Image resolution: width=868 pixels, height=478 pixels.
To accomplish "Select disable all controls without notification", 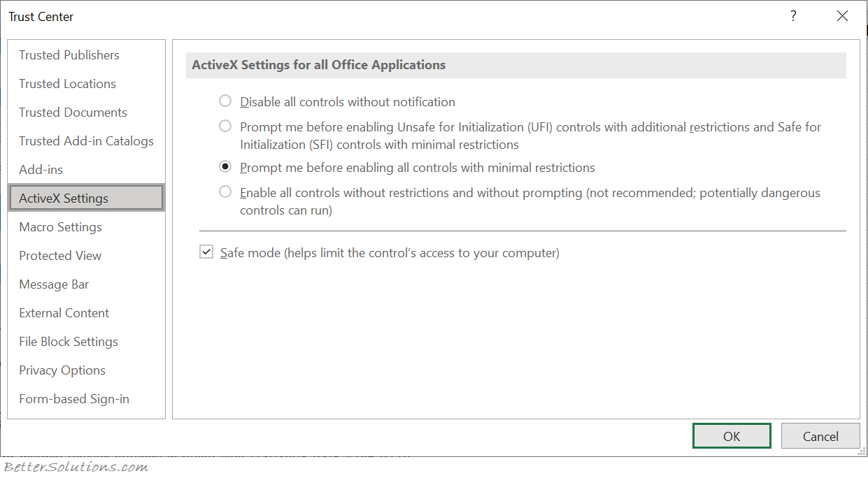I will click(225, 101).
